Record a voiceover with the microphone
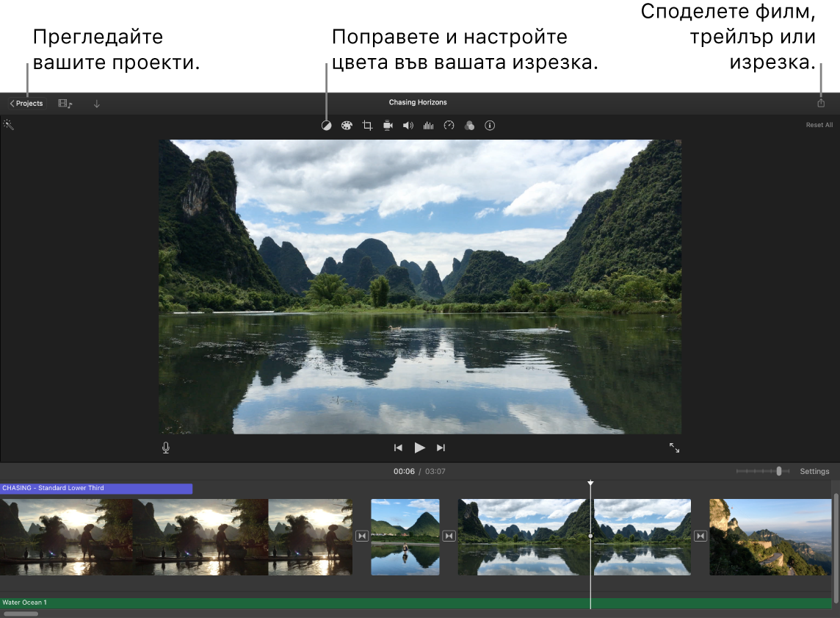Viewport: 840px width, 618px height. 165,447
